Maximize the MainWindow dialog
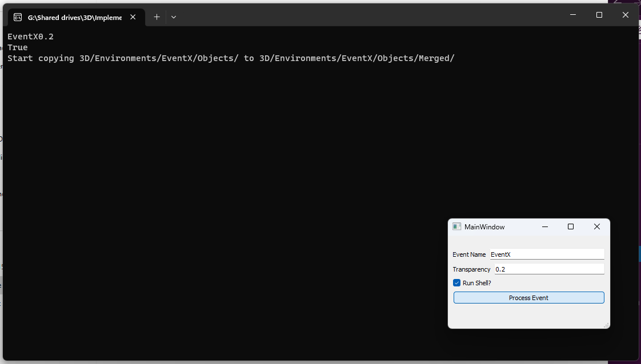 [571, 227]
